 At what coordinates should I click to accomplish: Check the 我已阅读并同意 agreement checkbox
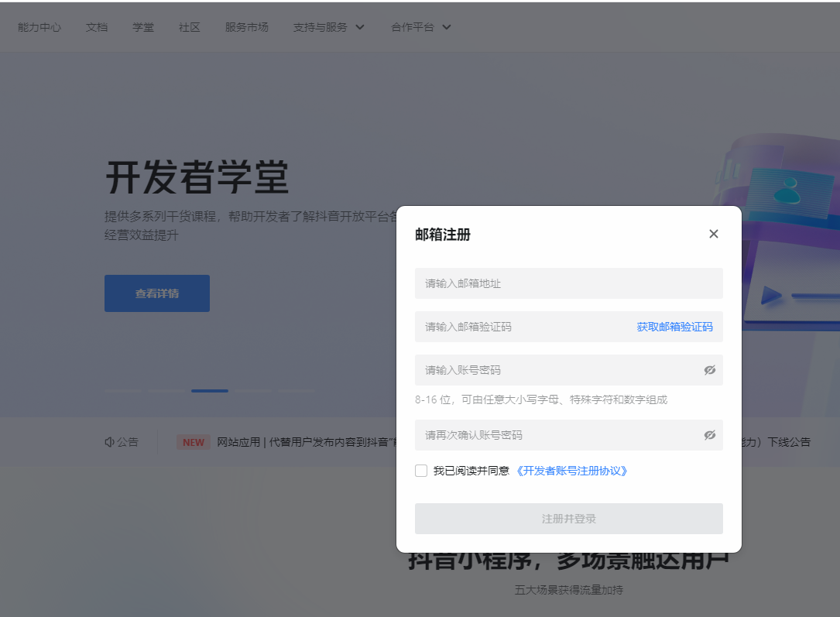pos(421,471)
